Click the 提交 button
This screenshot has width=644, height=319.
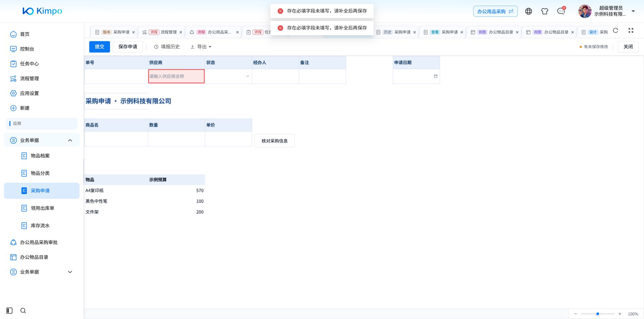(x=100, y=47)
